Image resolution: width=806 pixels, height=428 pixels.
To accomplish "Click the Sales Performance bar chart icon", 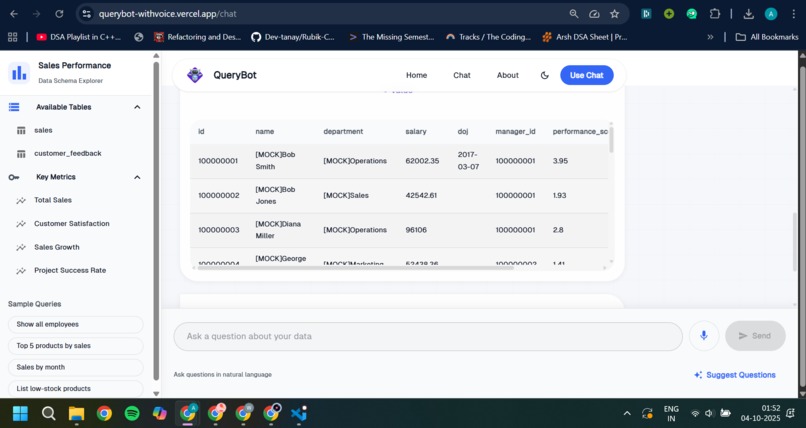I will tap(19, 72).
